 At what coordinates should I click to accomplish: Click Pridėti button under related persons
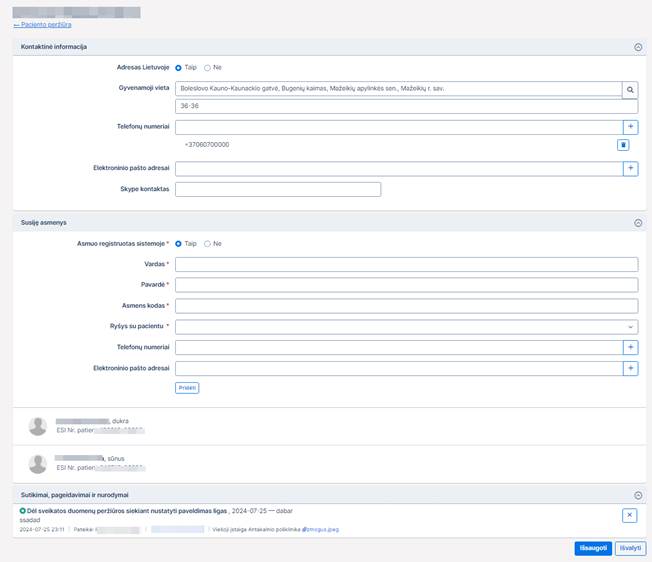tap(187, 387)
